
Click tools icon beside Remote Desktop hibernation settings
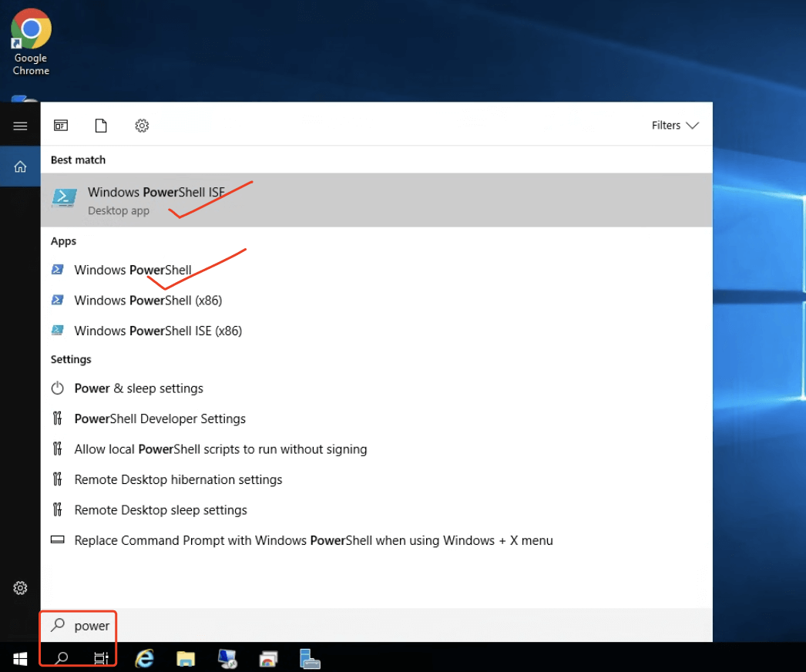[x=58, y=479]
